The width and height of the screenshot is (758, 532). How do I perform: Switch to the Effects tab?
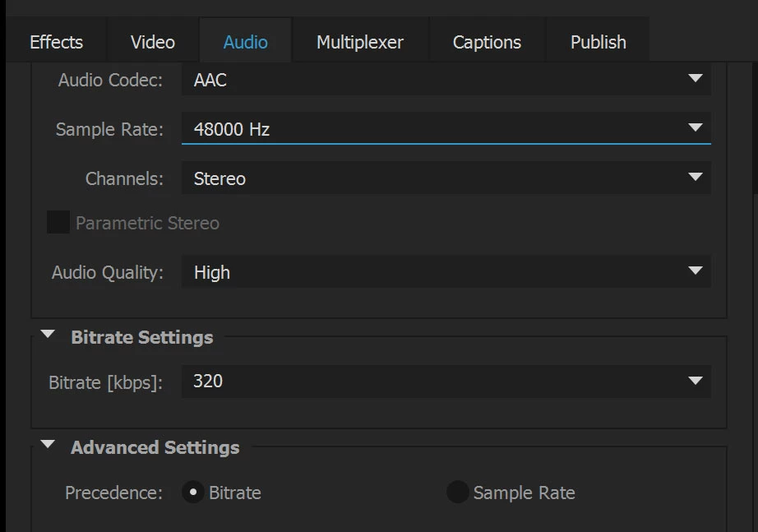(56, 42)
